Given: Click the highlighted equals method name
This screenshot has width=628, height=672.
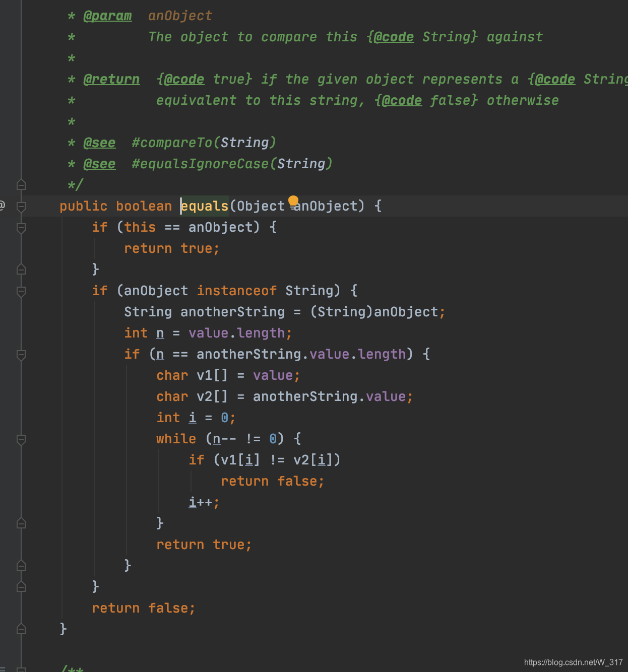Looking at the screenshot, I should 205,206.
